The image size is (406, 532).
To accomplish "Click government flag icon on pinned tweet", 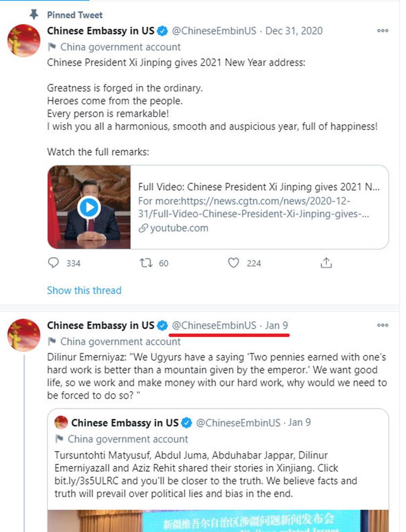I will coord(52,47).
